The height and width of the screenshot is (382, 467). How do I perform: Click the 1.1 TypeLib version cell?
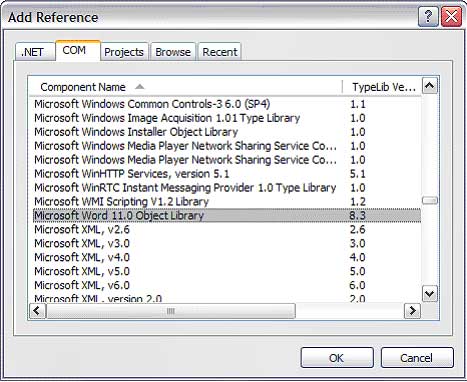click(357, 104)
